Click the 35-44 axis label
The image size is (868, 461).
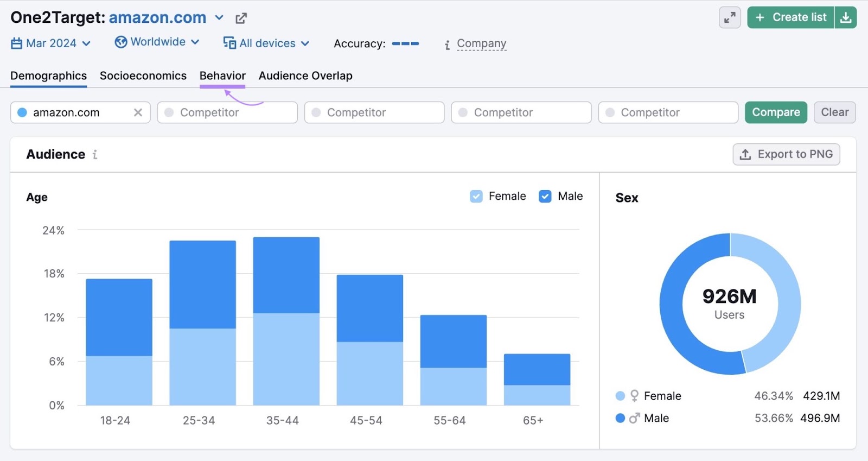coord(282,420)
